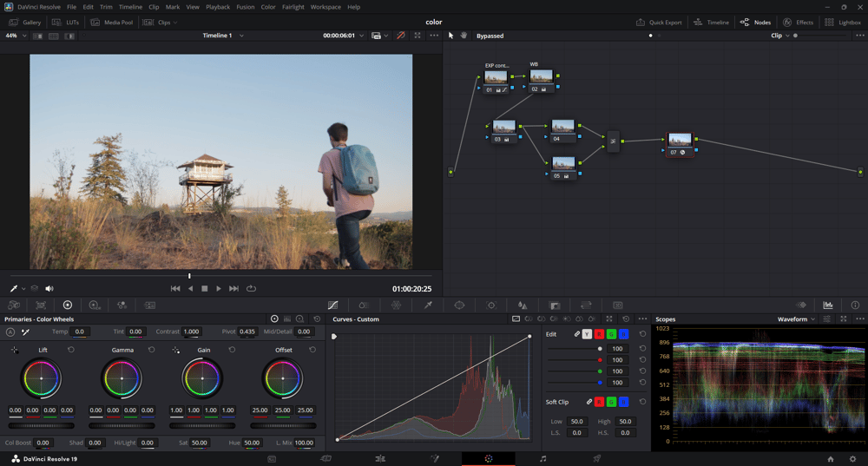Click Quick Export
Image resolution: width=868 pixels, height=466 pixels.
pyautogui.click(x=659, y=23)
